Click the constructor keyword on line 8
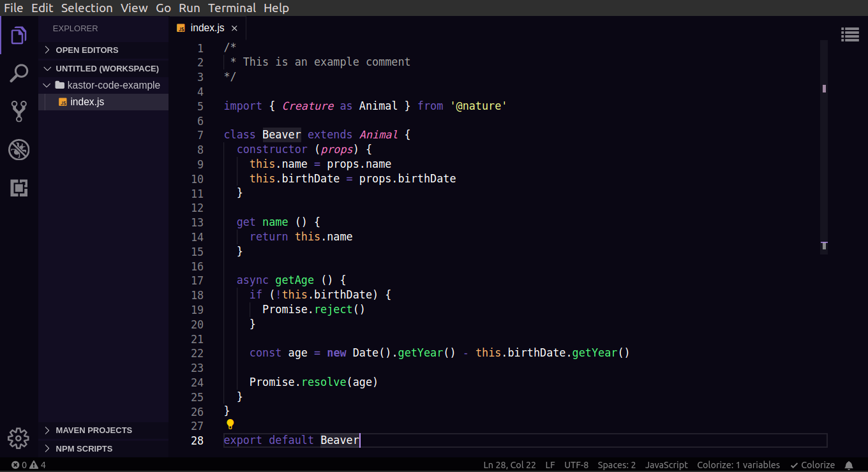 (x=272, y=149)
